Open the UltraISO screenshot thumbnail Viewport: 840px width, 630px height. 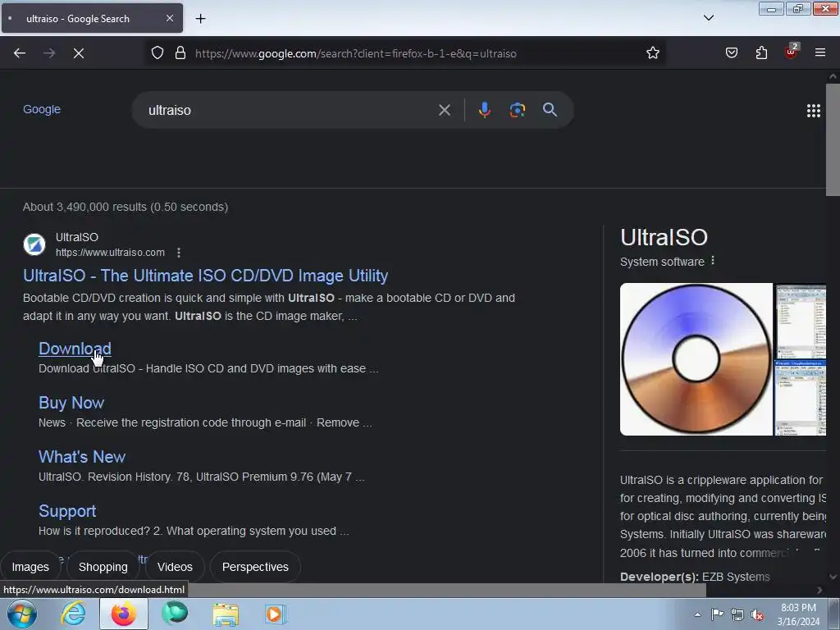[801, 322]
